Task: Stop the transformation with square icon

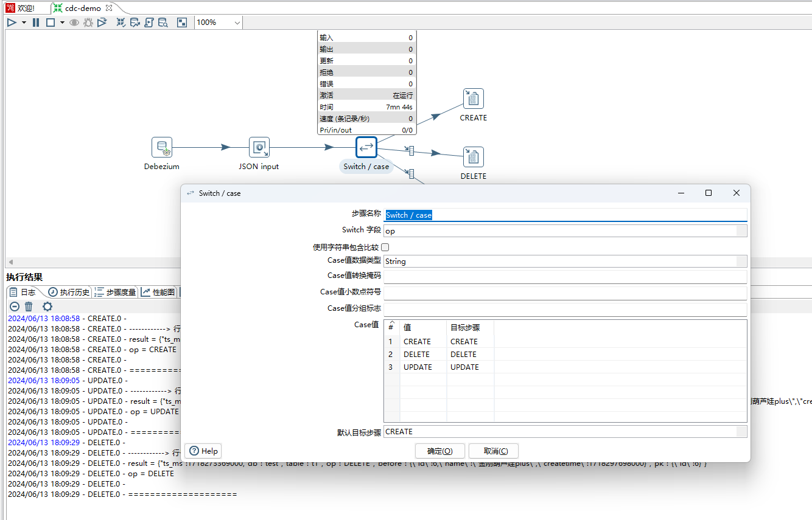Action: (51, 23)
